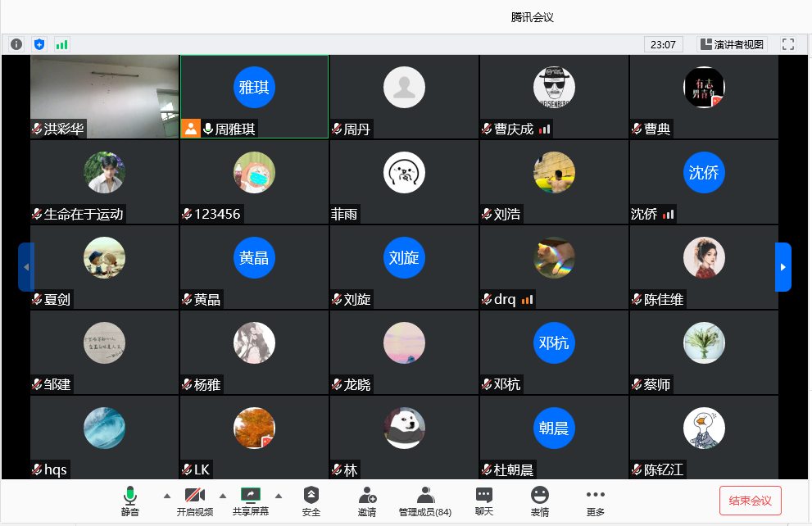Click the blue security shield icon

[x=39, y=44]
